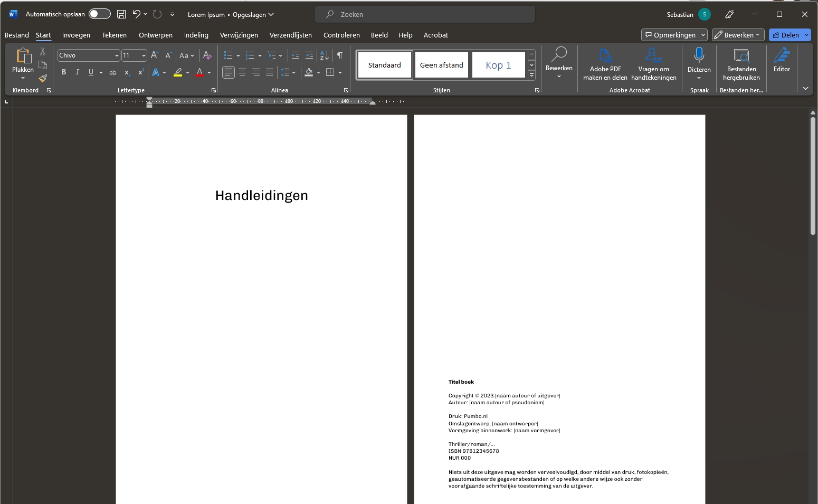Screen dimensions: 818x504
Task: Select justify alignment
Action: [270, 72]
